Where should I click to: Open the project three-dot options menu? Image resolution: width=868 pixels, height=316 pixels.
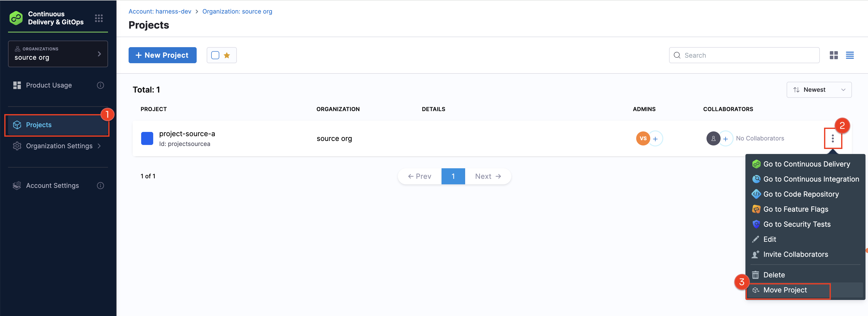tap(832, 138)
